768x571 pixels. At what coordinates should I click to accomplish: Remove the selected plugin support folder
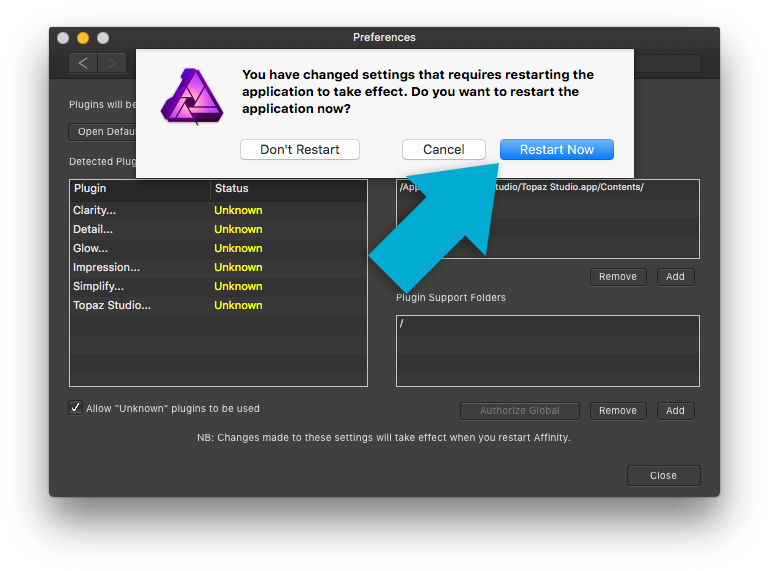coord(617,410)
